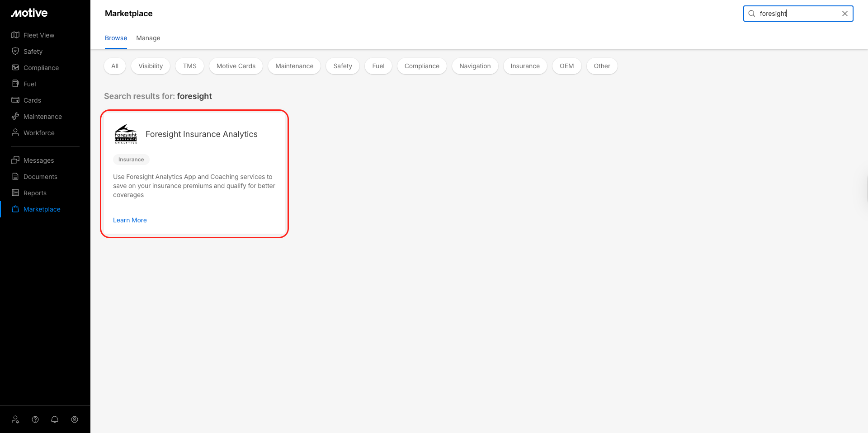Viewport: 868px width, 433px height.
Task: Focus the marketplace search field
Action: pyautogui.click(x=798, y=14)
